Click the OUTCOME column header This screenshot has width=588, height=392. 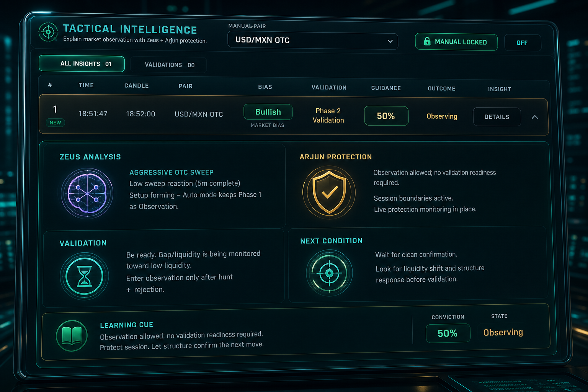[x=442, y=89]
